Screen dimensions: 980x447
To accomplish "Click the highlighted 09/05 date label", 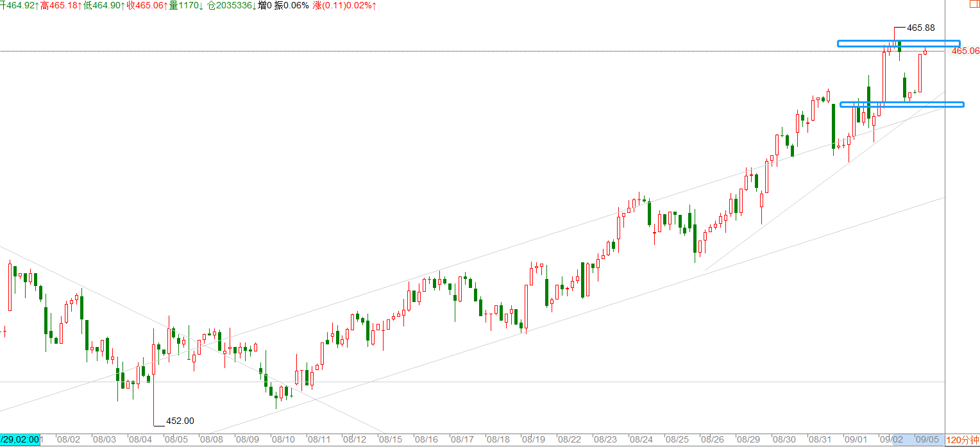I will click(927, 440).
